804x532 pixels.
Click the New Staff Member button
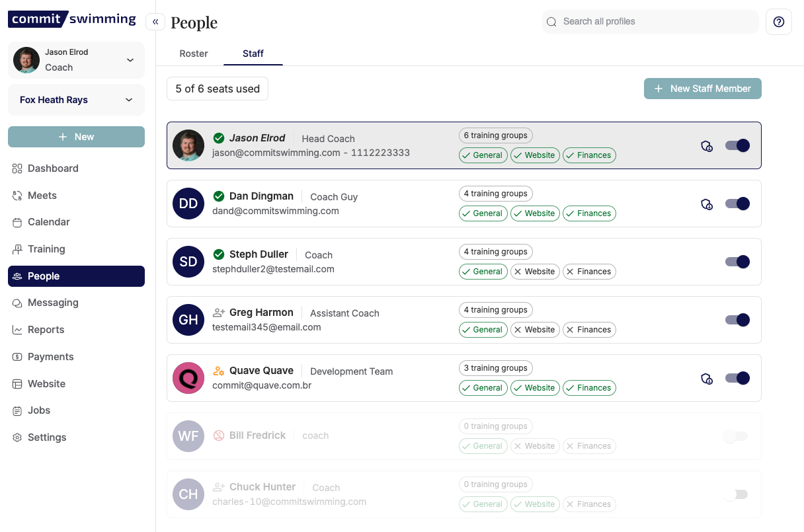click(x=703, y=89)
